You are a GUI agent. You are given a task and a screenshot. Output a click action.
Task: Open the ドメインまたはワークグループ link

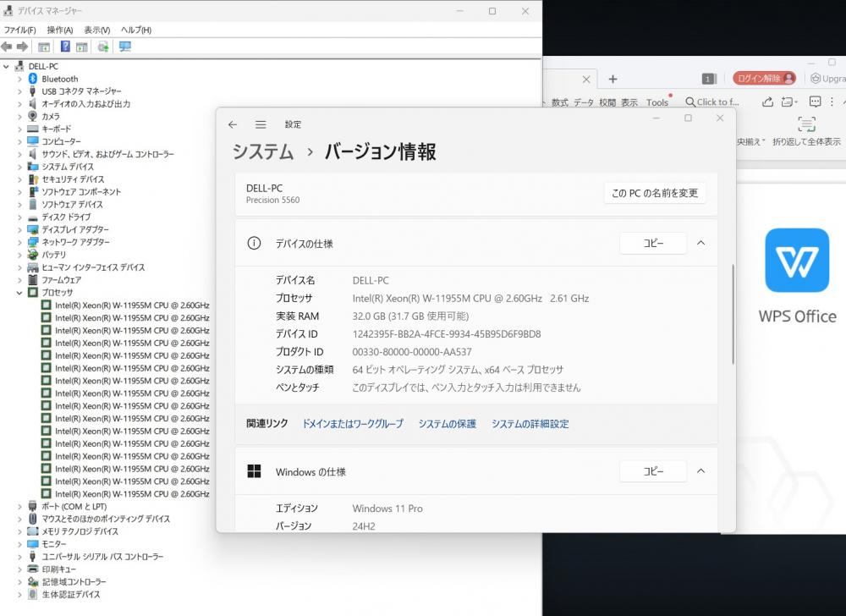tap(352, 424)
